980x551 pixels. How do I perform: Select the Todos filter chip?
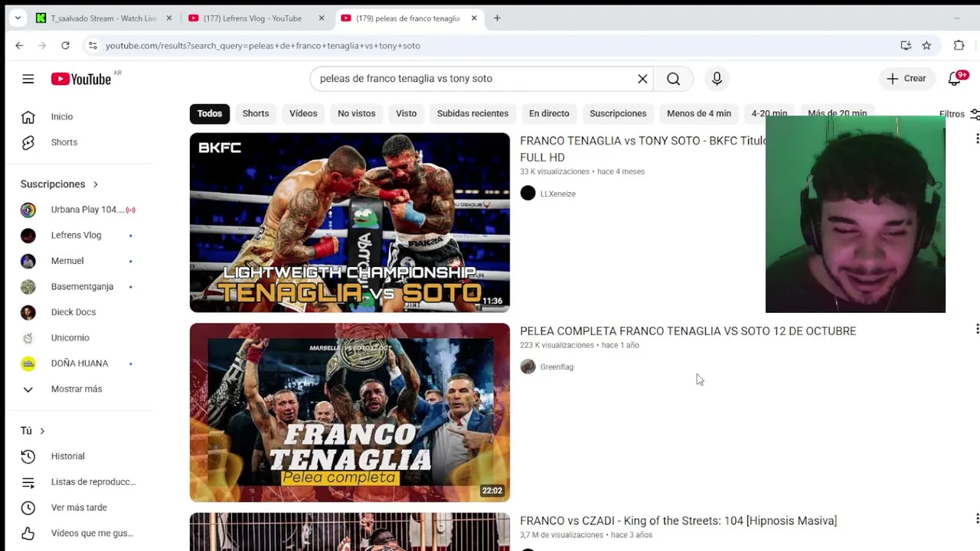pos(209,113)
